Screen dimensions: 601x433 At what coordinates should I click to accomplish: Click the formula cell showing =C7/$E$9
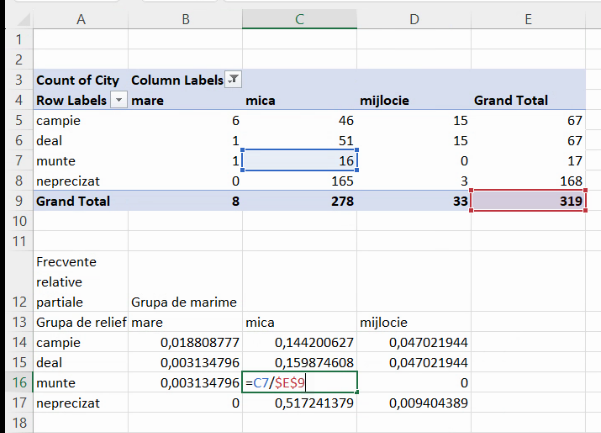pos(299,382)
